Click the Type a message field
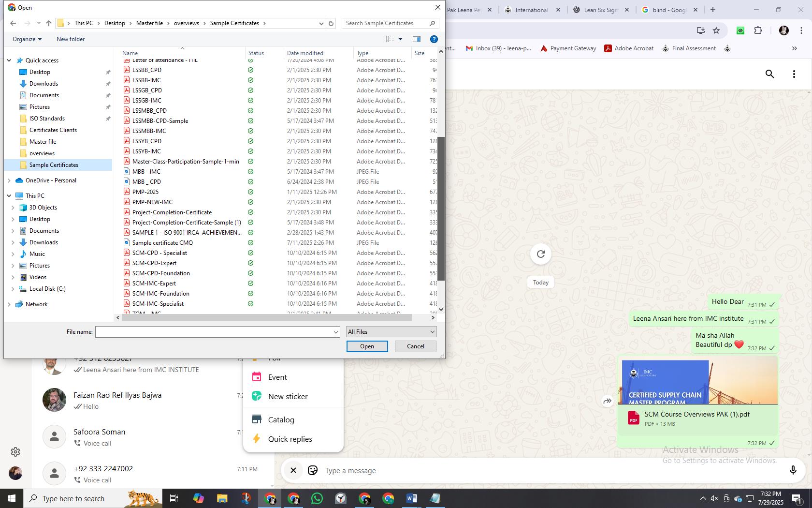Image resolution: width=812 pixels, height=508 pixels. (551, 471)
